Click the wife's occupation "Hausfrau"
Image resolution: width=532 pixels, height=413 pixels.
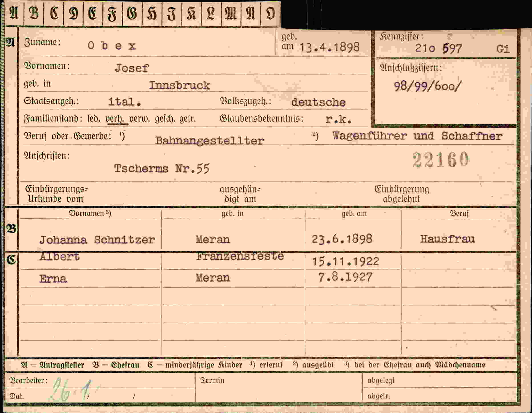pos(447,239)
